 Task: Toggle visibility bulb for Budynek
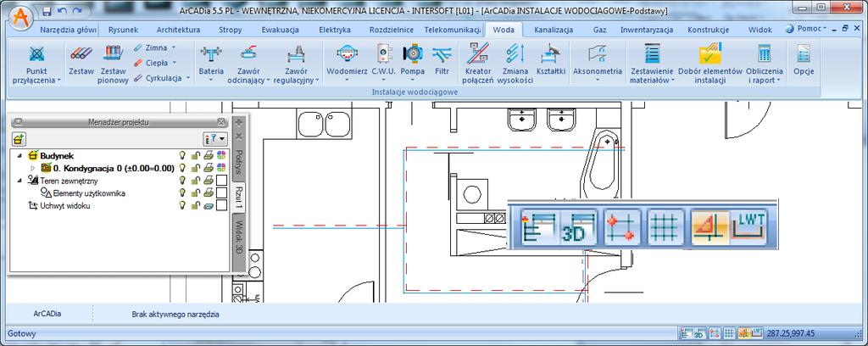(181, 156)
